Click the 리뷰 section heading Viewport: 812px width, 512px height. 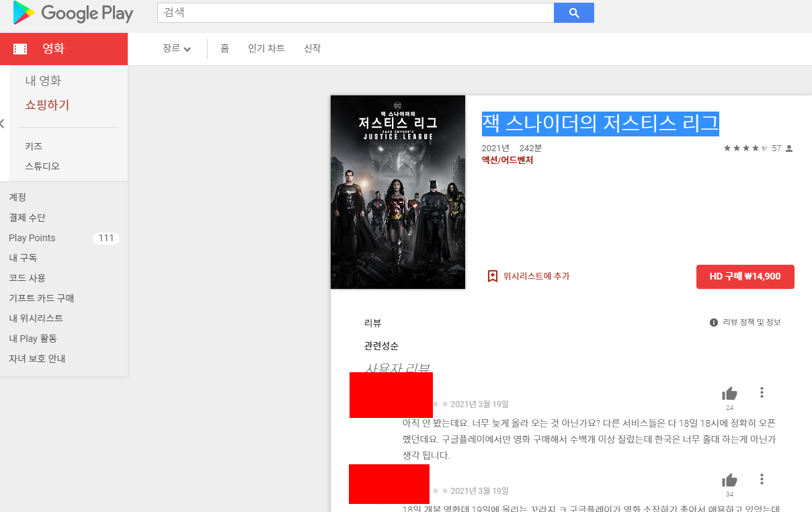click(x=372, y=323)
